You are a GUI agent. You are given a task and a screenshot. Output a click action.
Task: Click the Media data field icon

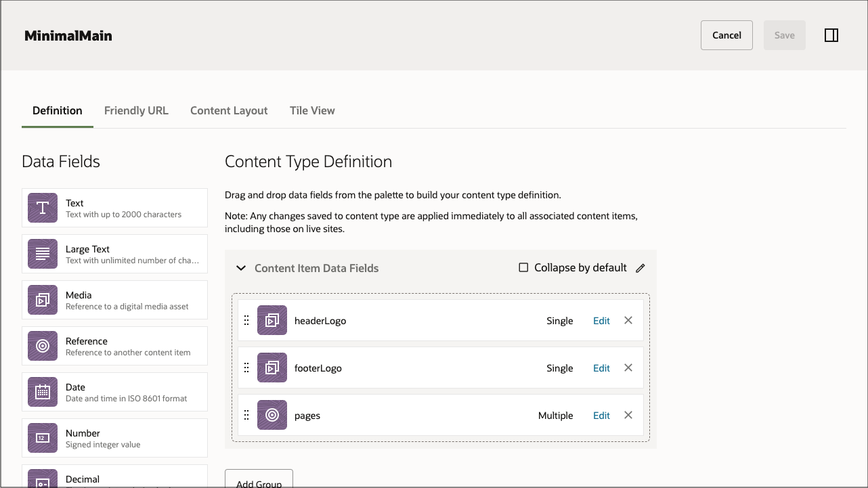[x=42, y=300]
